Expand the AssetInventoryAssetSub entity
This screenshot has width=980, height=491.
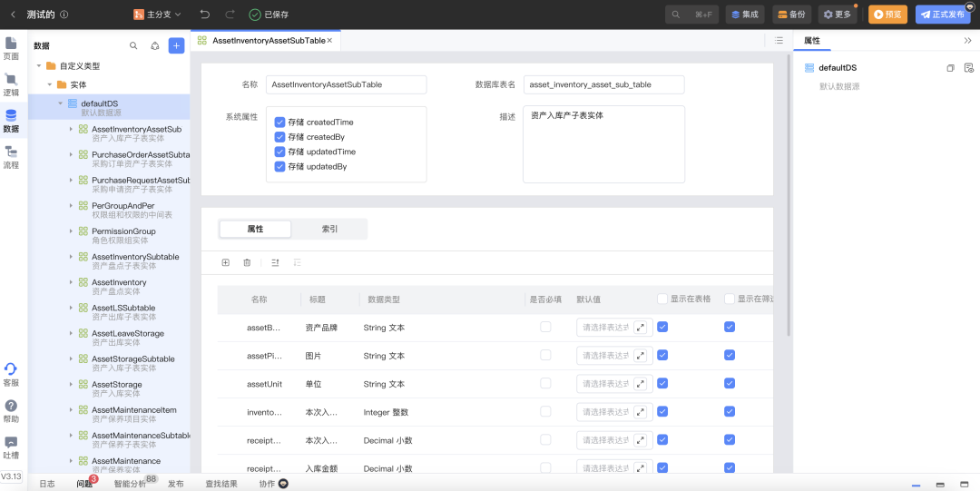tap(72, 129)
